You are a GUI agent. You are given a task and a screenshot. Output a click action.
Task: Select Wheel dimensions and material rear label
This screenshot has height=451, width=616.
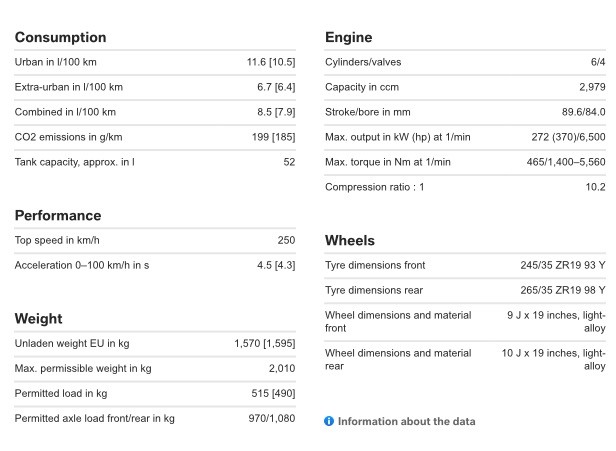coord(398,359)
